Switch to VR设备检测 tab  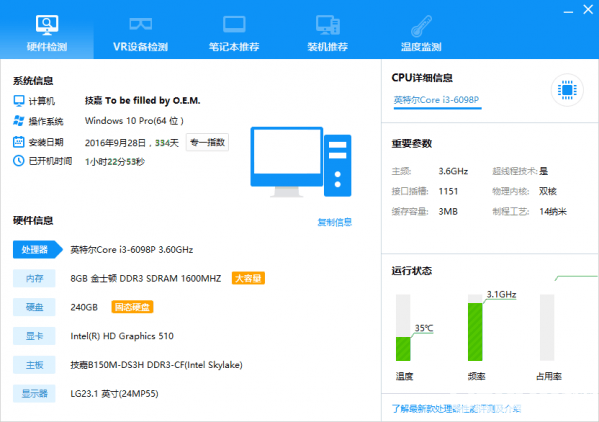pos(140,33)
